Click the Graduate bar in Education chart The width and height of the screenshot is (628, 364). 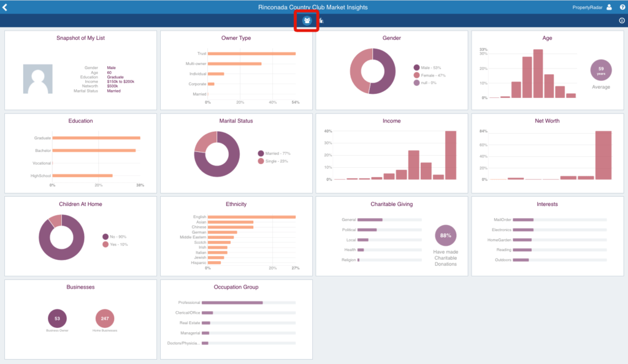pos(96,138)
